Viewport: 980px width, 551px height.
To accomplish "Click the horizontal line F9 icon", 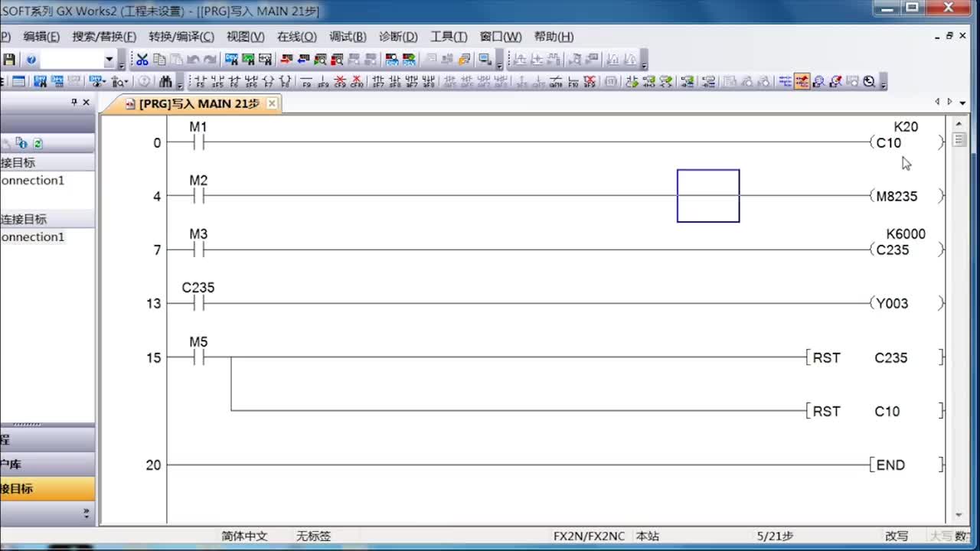I will 306,82.
